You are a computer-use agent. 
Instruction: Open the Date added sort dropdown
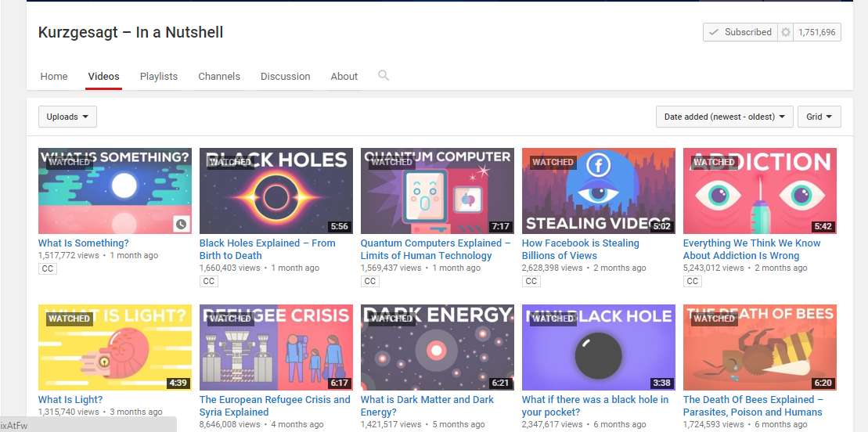(x=725, y=117)
